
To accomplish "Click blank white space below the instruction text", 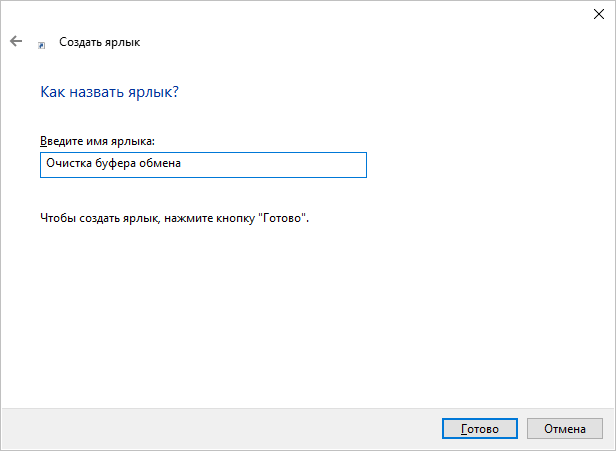I will pos(300,320).
